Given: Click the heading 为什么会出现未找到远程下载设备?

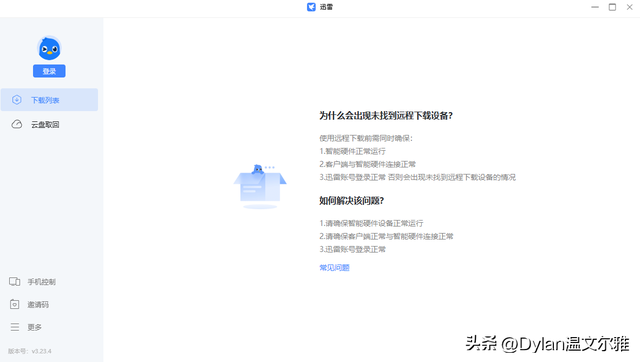Looking at the screenshot, I should point(386,116).
